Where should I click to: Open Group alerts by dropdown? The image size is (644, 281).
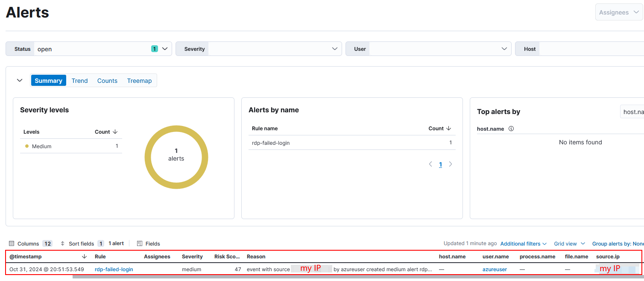tap(618, 243)
